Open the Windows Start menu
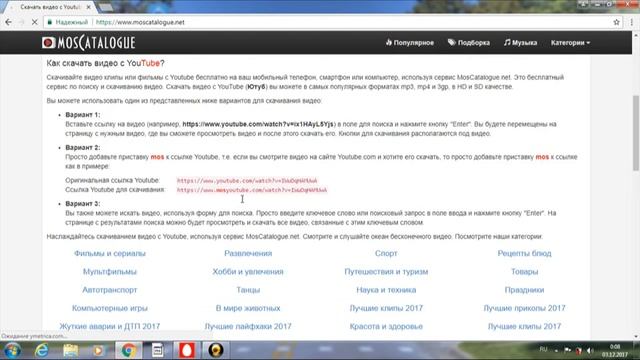Screen dimensions: 640x360 (x=12, y=350)
